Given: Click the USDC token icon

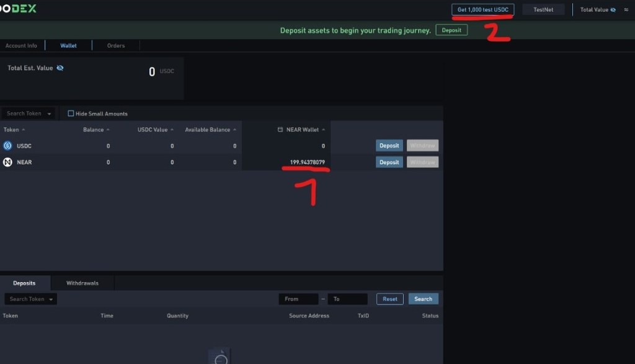Looking at the screenshot, I should coord(7,146).
